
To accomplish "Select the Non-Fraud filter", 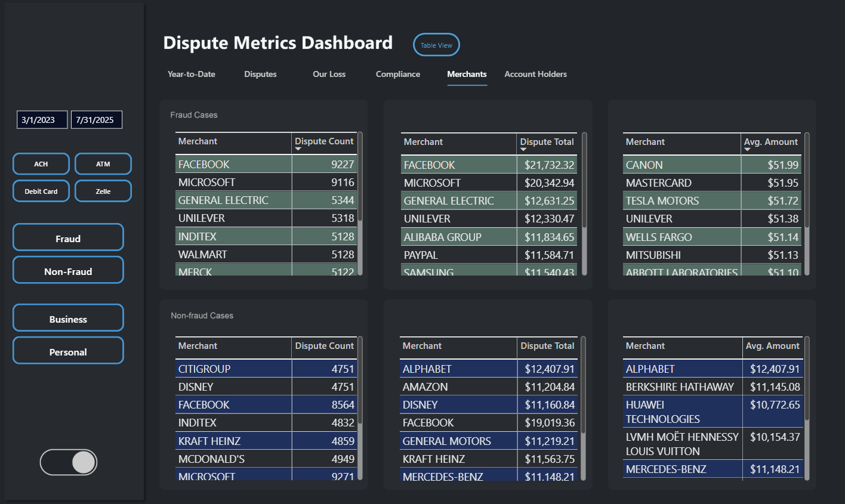I will (67, 270).
